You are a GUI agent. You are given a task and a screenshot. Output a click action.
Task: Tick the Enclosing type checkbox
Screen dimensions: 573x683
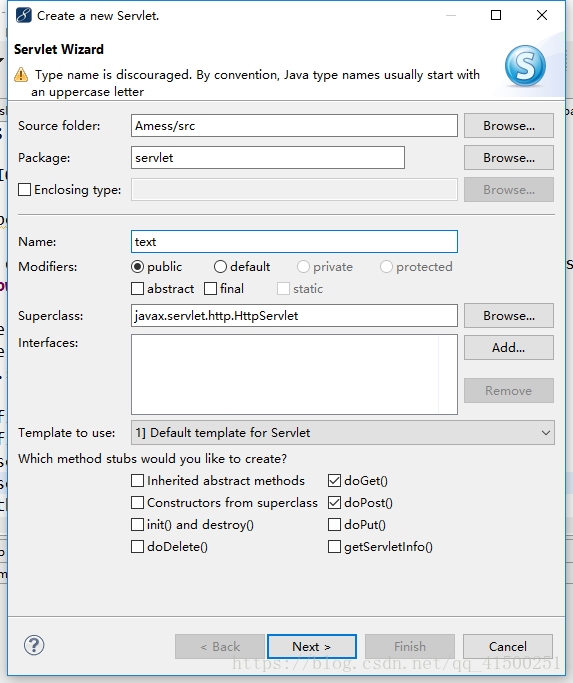(24, 189)
